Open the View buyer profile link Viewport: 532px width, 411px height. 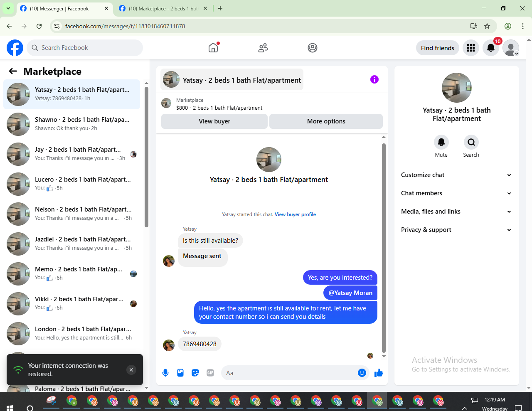[x=295, y=214]
